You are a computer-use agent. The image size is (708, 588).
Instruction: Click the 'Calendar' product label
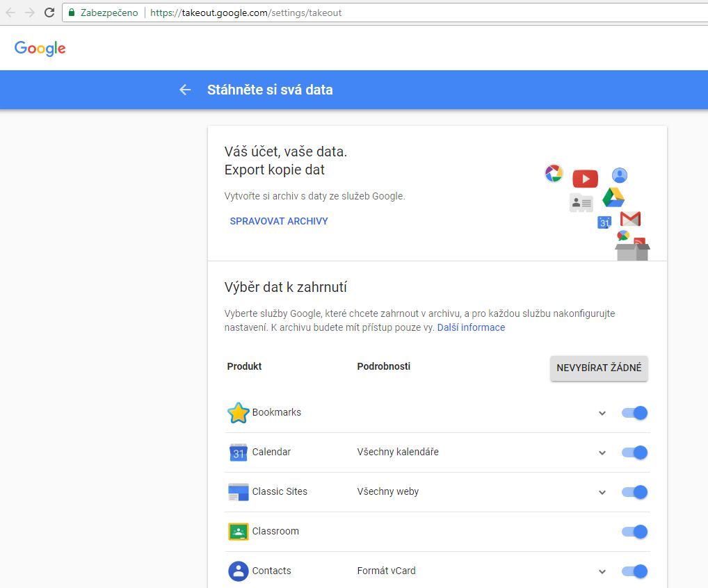[x=271, y=452]
